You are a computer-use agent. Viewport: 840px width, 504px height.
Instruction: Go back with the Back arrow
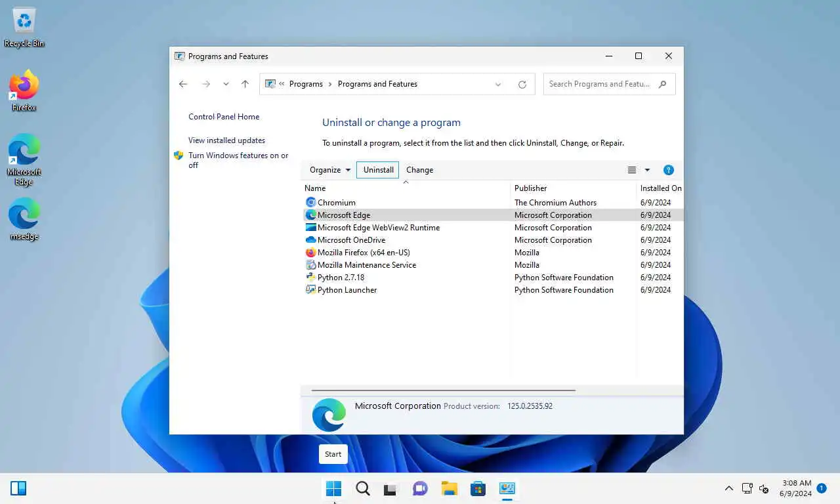(x=183, y=84)
